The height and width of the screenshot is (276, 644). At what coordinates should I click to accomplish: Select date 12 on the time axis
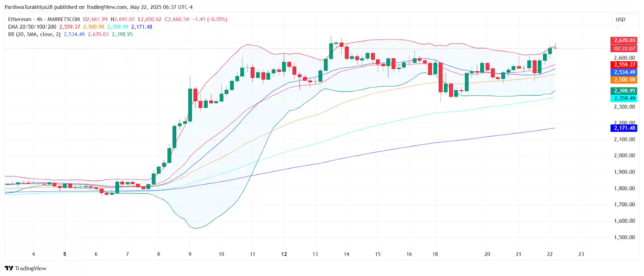pyautogui.click(x=284, y=254)
